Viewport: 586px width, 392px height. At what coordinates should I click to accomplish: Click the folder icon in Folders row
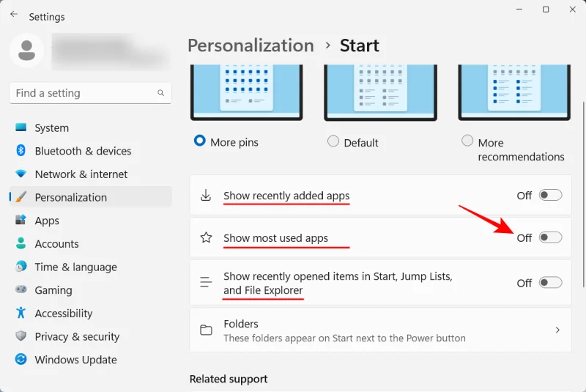[x=206, y=330]
